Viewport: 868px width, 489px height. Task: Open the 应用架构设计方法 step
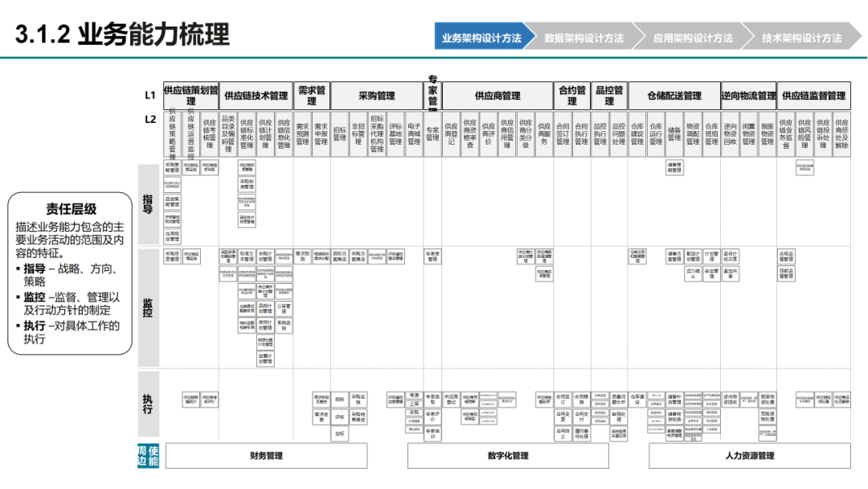(x=693, y=37)
